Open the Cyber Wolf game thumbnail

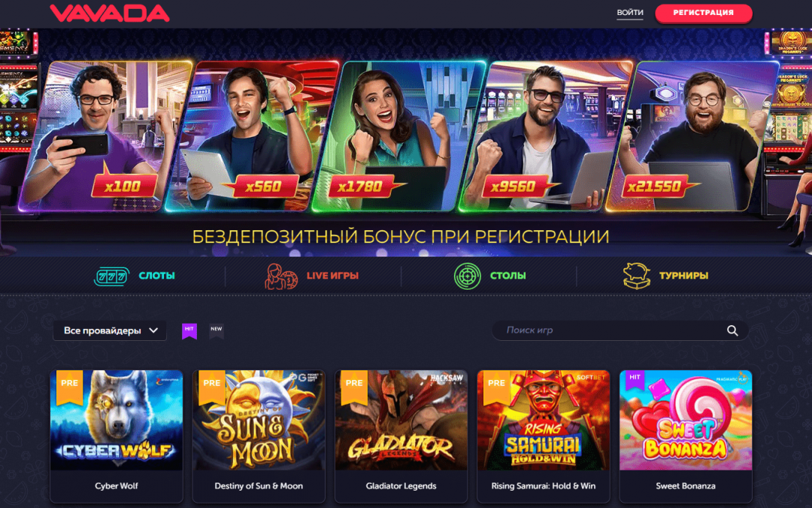coord(117,421)
